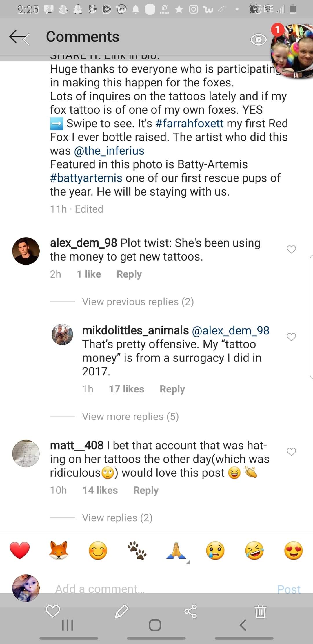Image resolution: width=313 pixels, height=644 pixels.
Task: Insert the paw prints emoji reaction
Action: 137,550
